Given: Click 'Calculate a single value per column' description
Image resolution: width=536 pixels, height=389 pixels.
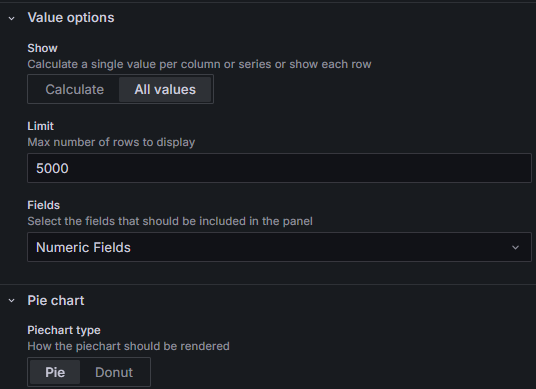Looking at the screenshot, I should 199,64.
